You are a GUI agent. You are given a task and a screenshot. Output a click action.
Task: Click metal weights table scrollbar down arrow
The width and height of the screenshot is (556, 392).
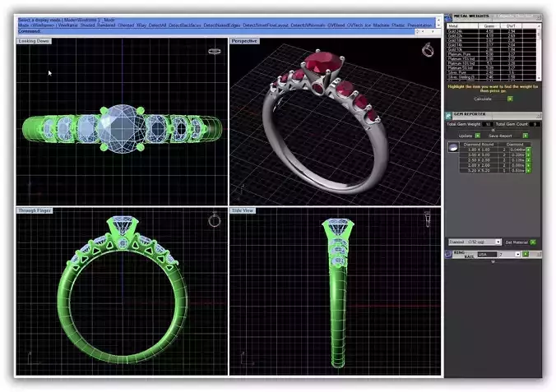(x=539, y=78)
